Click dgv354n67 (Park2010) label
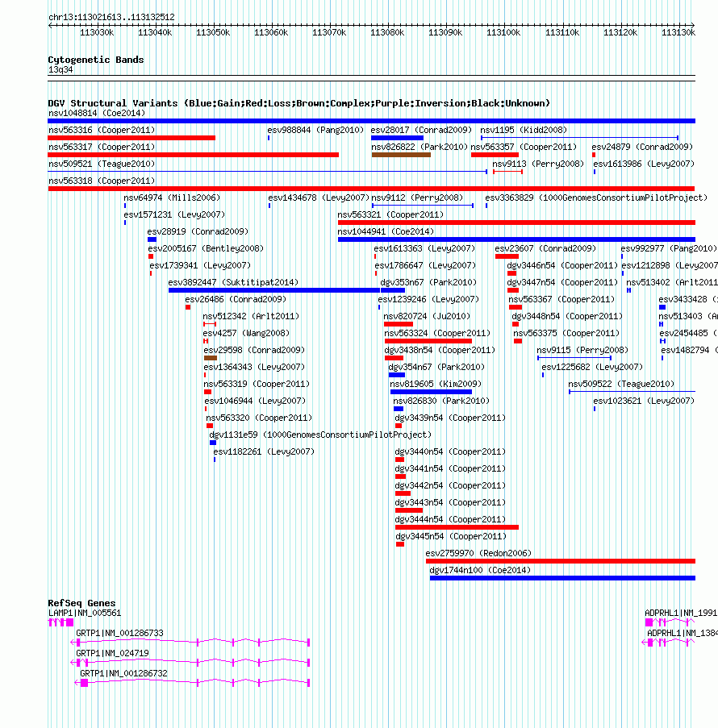 pos(436,368)
